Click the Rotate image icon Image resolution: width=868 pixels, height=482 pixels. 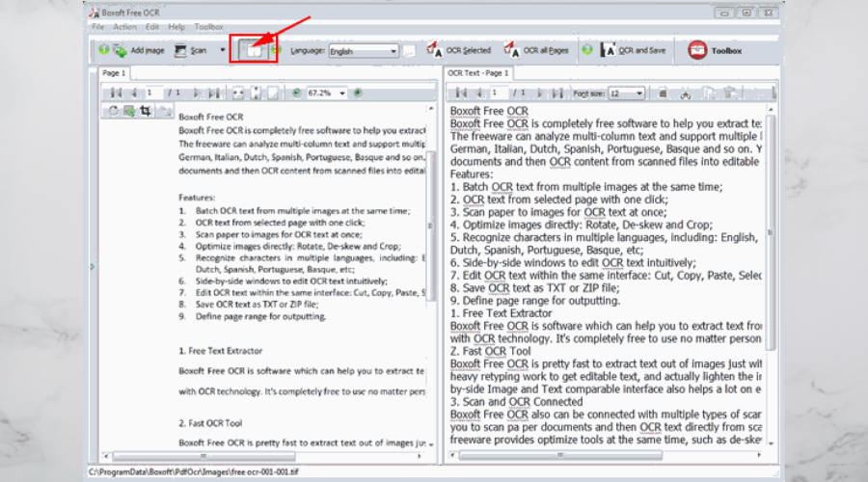tap(113, 111)
